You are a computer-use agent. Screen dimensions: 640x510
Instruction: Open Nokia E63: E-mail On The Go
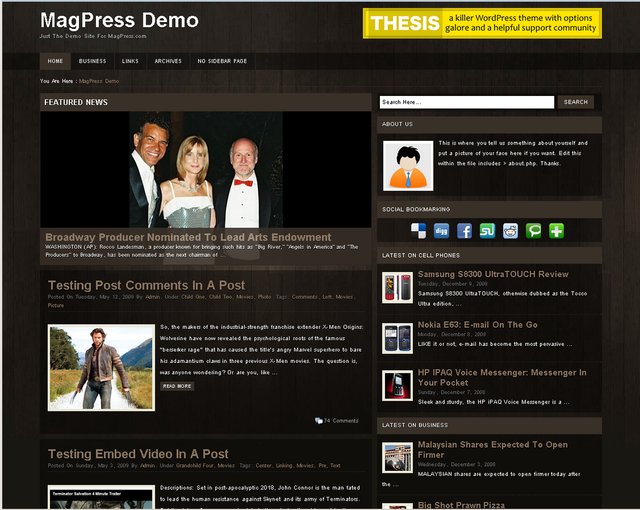pyautogui.click(x=478, y=325)
